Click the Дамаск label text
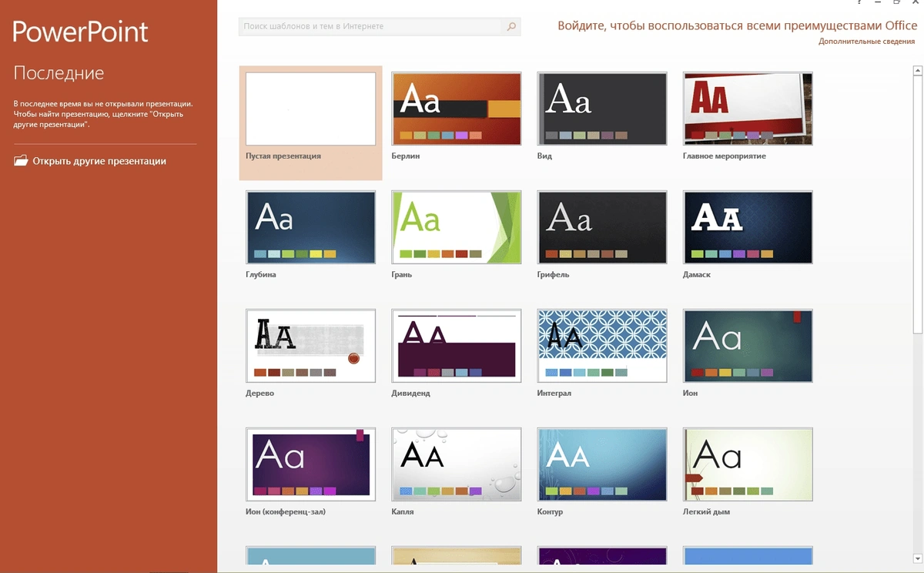Screen dimensions: 924x573 (x=697, y=274)
